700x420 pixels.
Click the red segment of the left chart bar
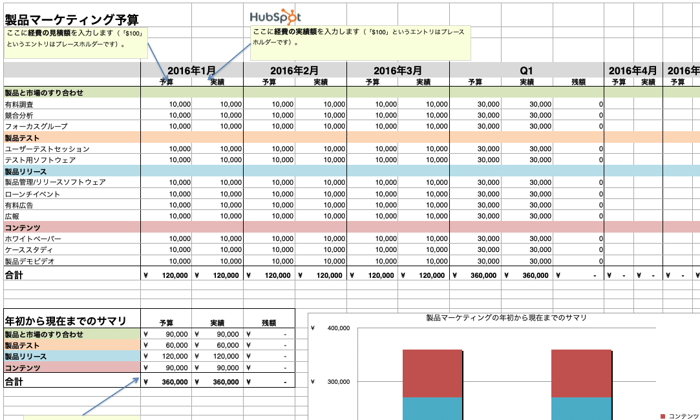coord(432,374)
